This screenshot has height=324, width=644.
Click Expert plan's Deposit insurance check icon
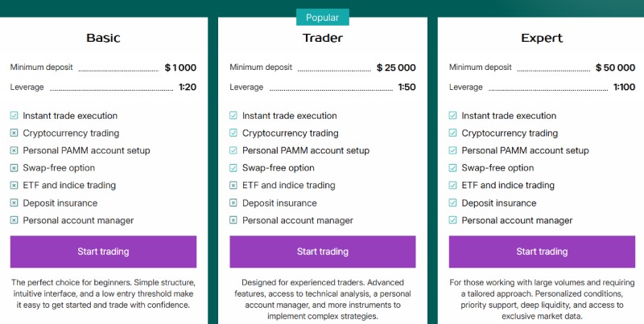(x=453, y=203)
